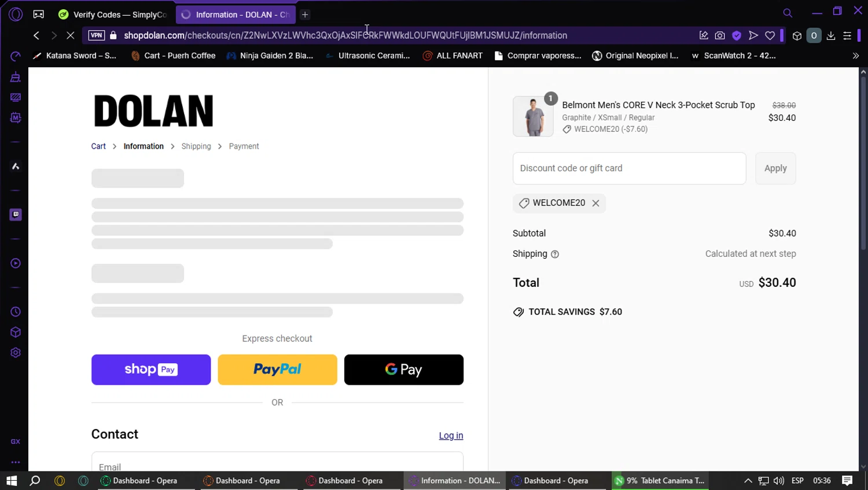Open the sidebar settings gear icon

(16, 353)
